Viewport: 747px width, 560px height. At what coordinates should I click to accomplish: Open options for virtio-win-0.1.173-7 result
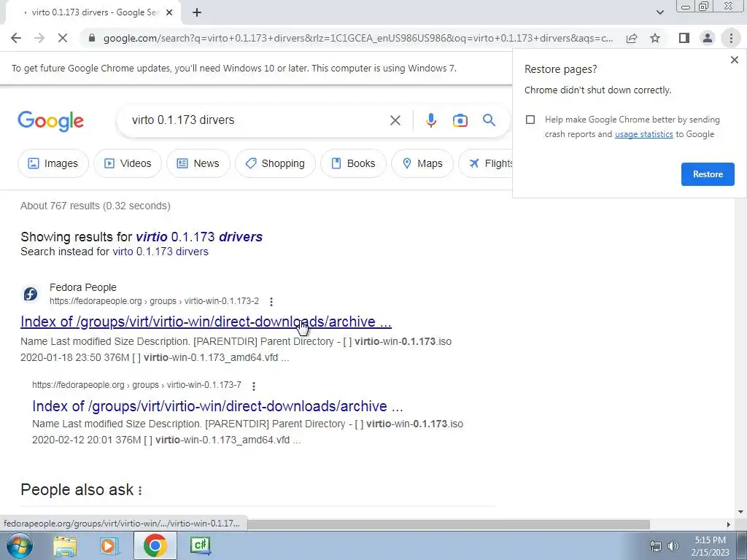[253, 386]
